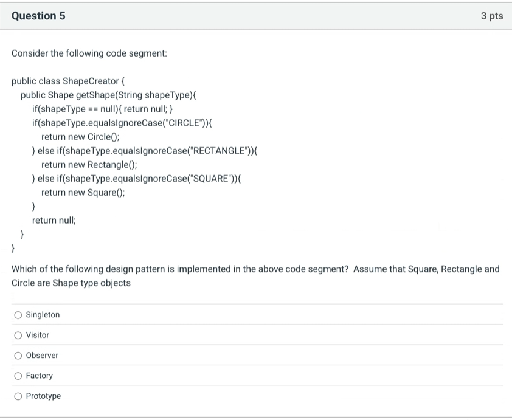Click the "Factory" answer label text

click(40, 376)
